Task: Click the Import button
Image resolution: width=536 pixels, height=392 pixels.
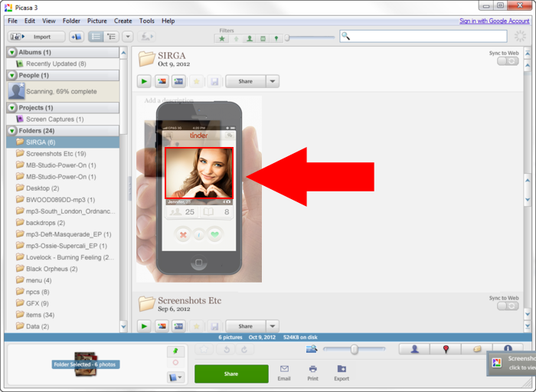Action: point(36,36)
